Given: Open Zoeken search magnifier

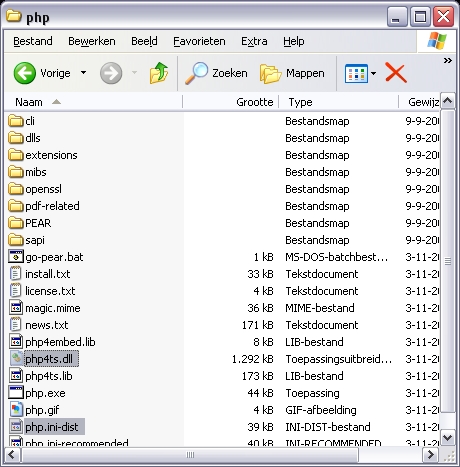Looking at the screenshot, I should pyautogui.click(x=197, y=73).
